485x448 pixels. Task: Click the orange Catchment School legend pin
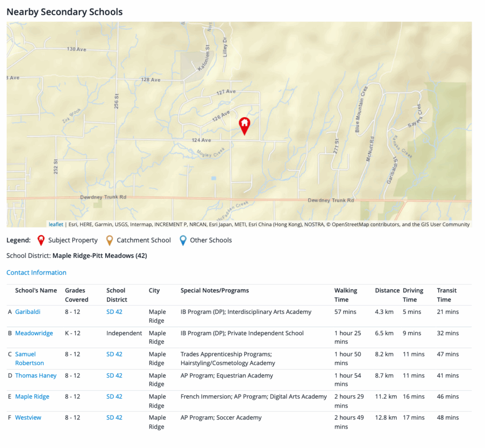109,240
